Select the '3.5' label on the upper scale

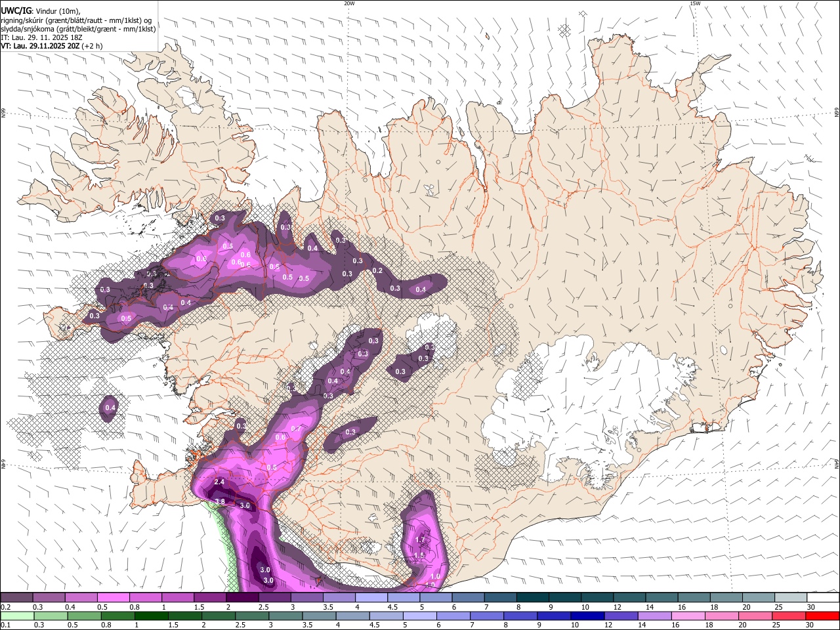(328, 608)
